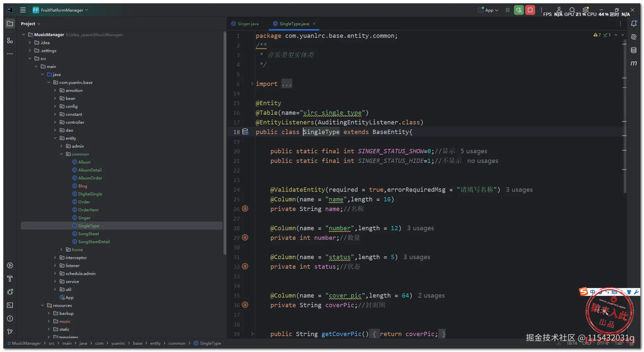Open the Notifications bell panel

coord(634,24)
